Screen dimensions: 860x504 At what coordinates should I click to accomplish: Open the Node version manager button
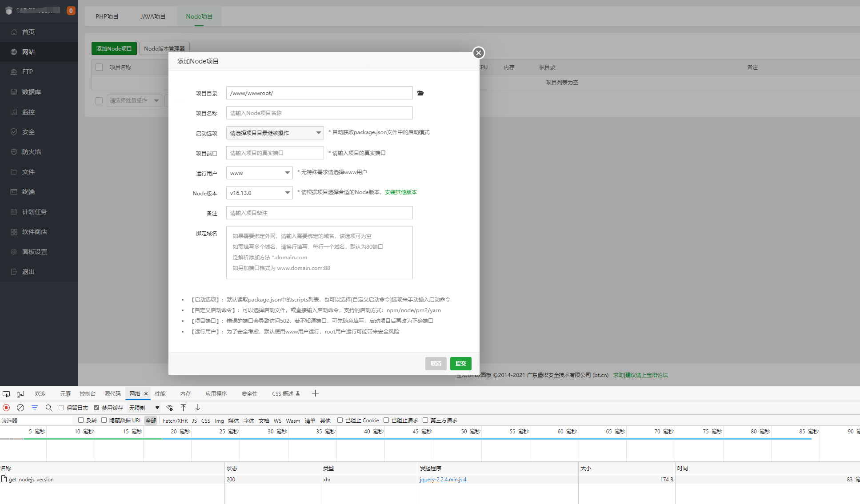[x=164, y=48]
